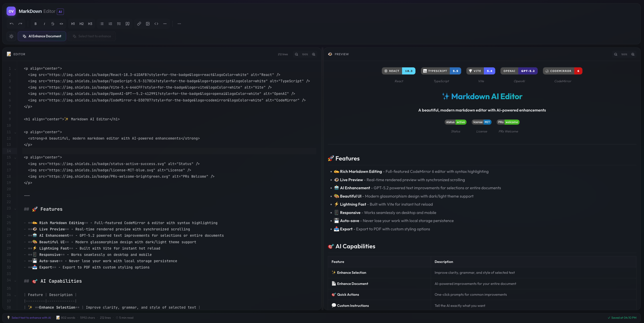Undo the last edit with undo arrow

pyautogui.click(x=11, y=24)
